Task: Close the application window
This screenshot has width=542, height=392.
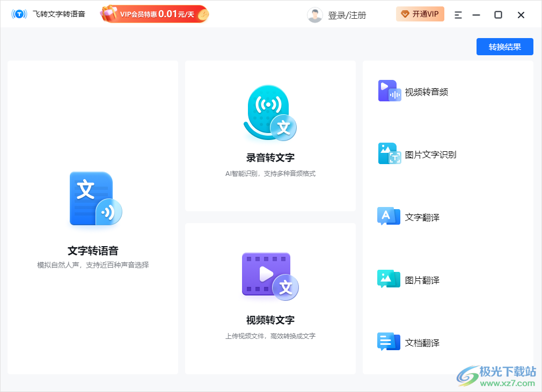Action: coord(521,15)
